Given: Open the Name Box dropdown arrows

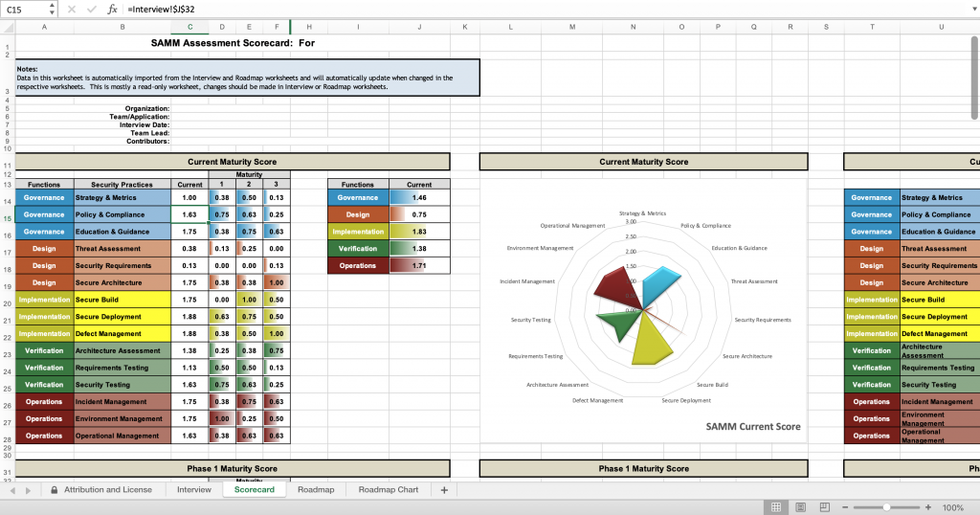Looking at the screenshot, I should coord(51,9).
